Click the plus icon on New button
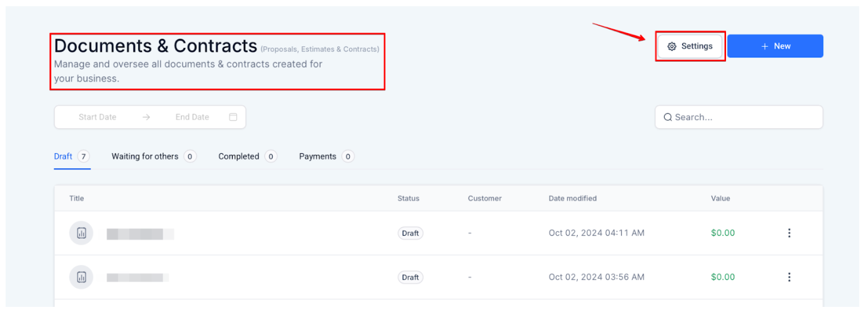Screen dimensions: 868x315 point(764,46)
